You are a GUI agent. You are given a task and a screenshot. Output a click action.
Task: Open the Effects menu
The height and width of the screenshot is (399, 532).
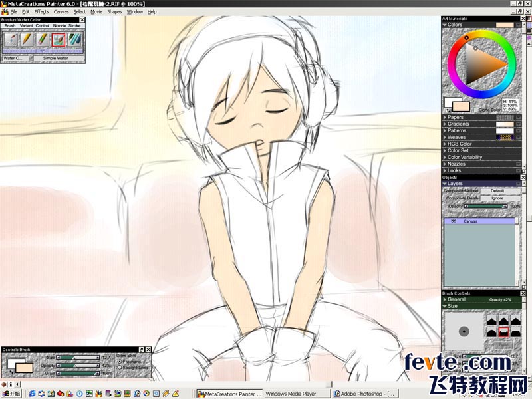click(41, 11)
